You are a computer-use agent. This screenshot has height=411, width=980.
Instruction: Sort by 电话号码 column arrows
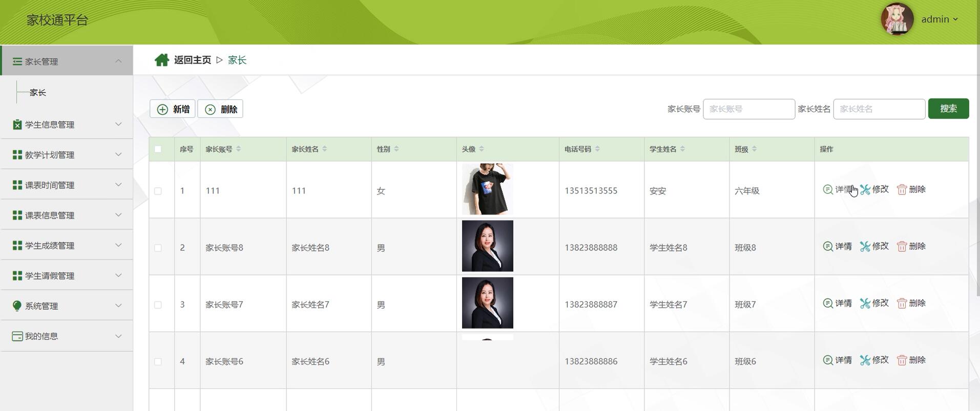coord(598,149)
